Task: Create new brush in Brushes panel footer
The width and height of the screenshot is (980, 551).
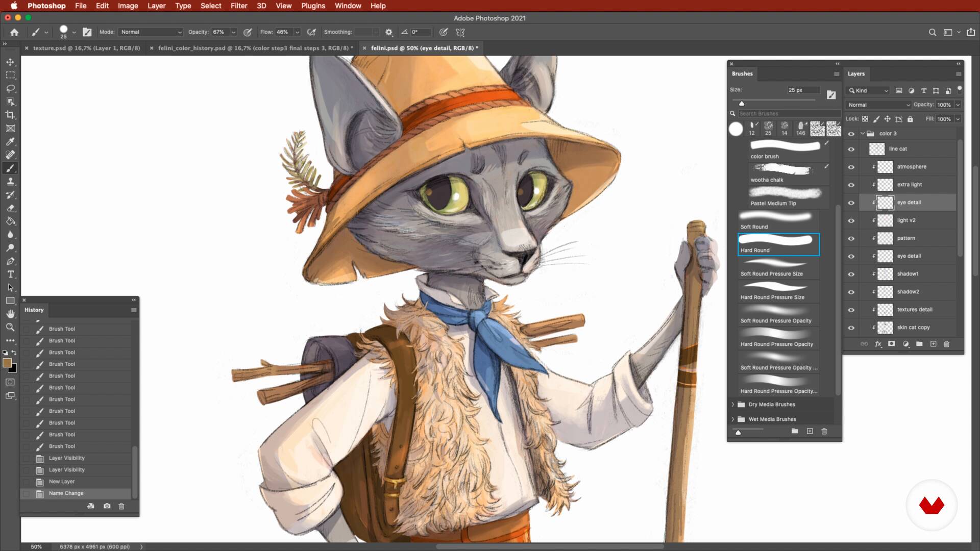Action: (810, 431)
